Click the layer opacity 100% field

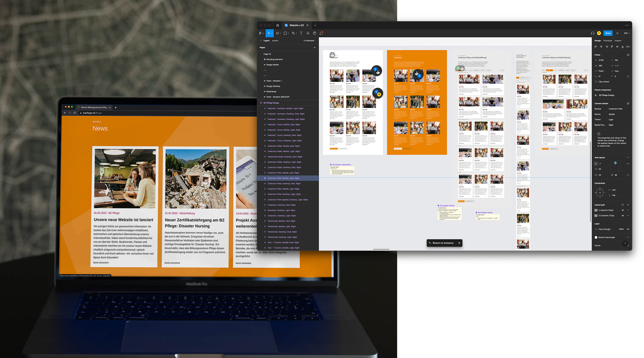621,229
